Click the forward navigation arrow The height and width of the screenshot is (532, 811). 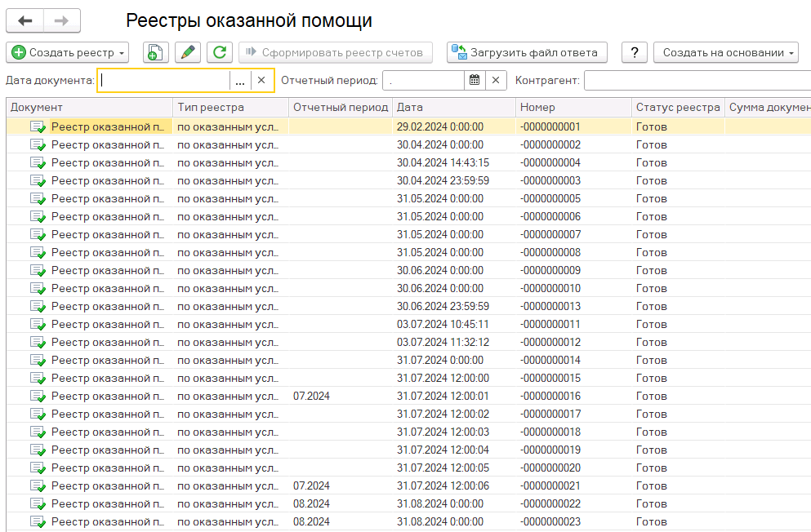(x=61, y=20)
